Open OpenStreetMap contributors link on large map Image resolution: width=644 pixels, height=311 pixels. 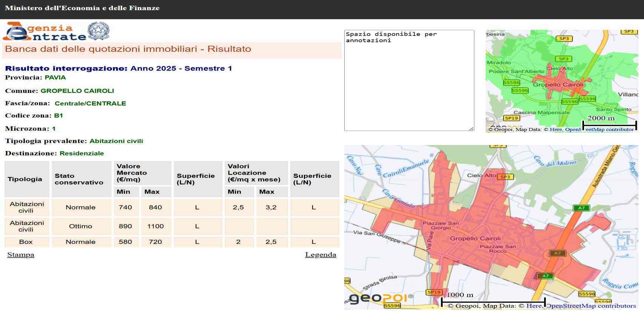(x=591, y=306)
